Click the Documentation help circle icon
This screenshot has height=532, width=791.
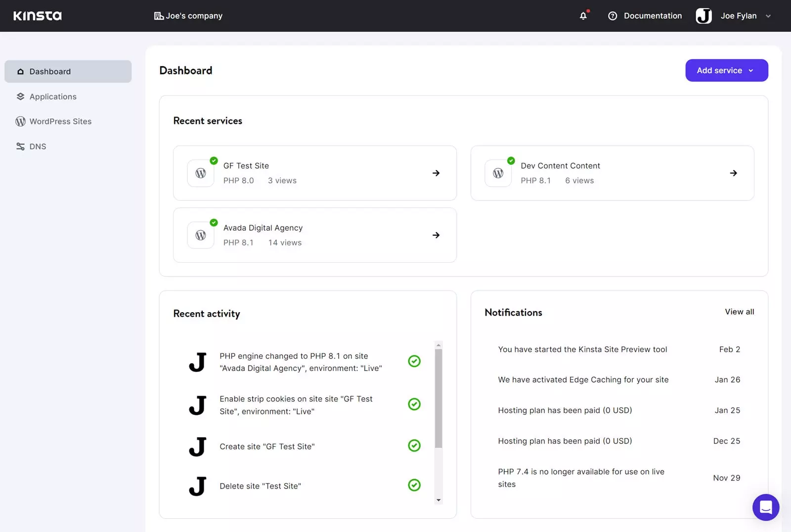[x=613, y=16]
